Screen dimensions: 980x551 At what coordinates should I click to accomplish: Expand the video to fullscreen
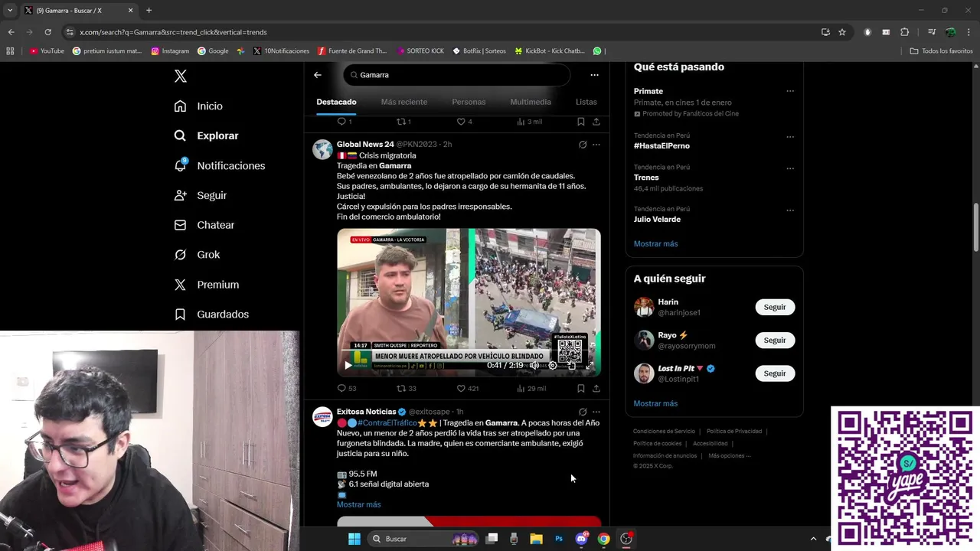click(x=590, y=366)
